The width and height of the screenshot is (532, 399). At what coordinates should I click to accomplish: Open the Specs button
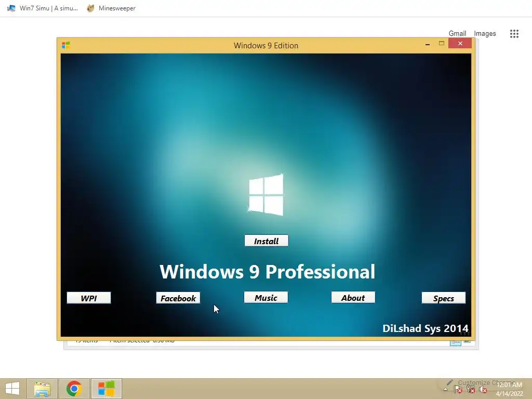tap(444, 298)
